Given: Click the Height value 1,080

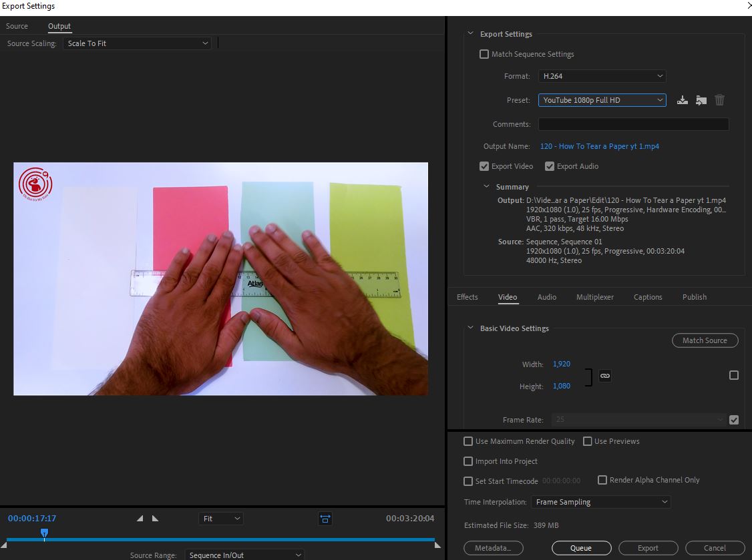Looking at the screenshot, I should tap(562, 386).
